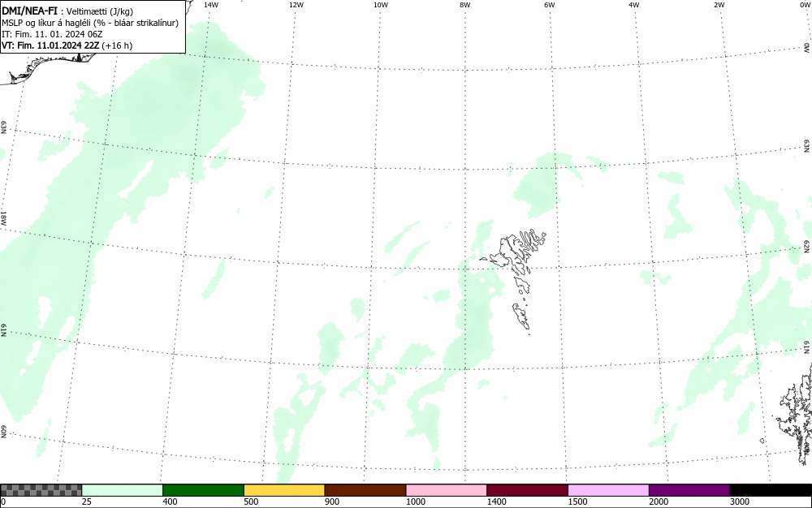Click the "8W" longitude label

[x=465, y=5]
